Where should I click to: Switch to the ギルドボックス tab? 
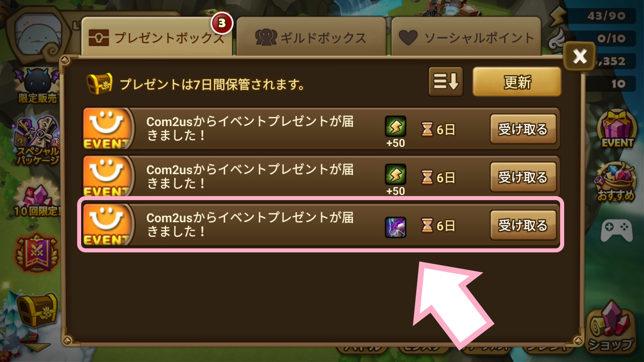point(311,37)
